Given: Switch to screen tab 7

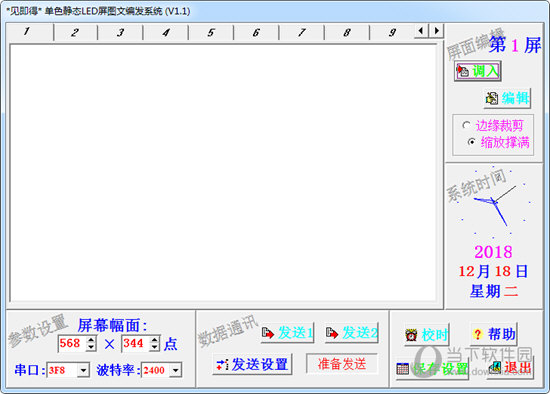Looking at the screenshot, I should pyautogui.click(x=301, y=33).
